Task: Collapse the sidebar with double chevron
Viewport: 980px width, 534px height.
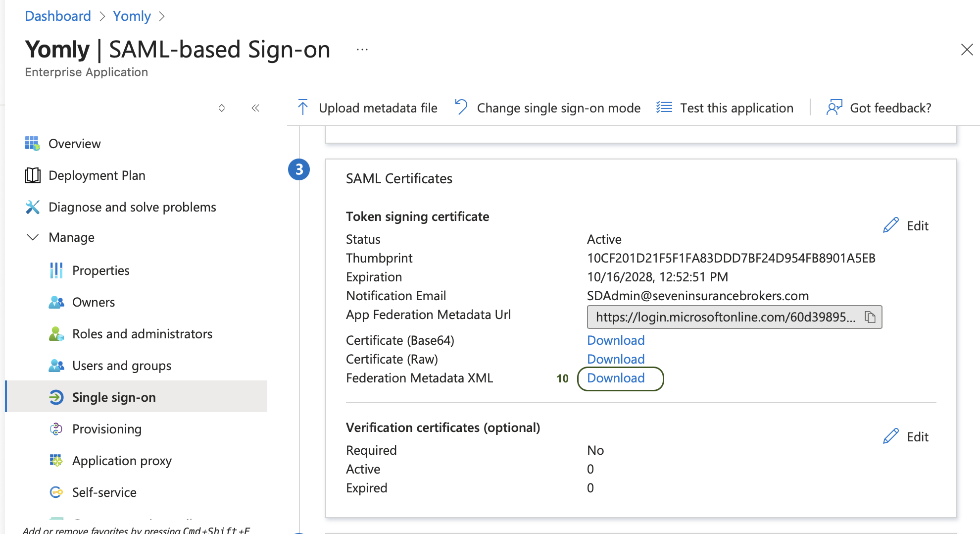Action: [x=255, y=108]
